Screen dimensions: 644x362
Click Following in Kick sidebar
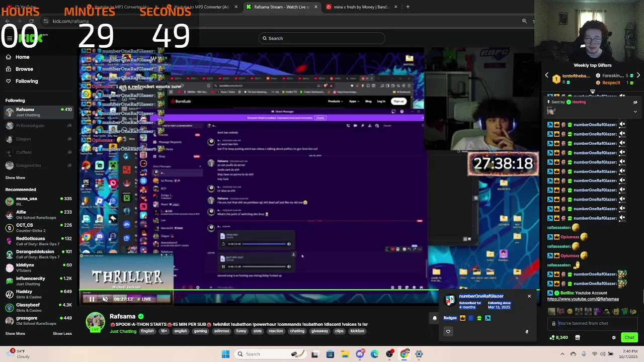[27, 81]
